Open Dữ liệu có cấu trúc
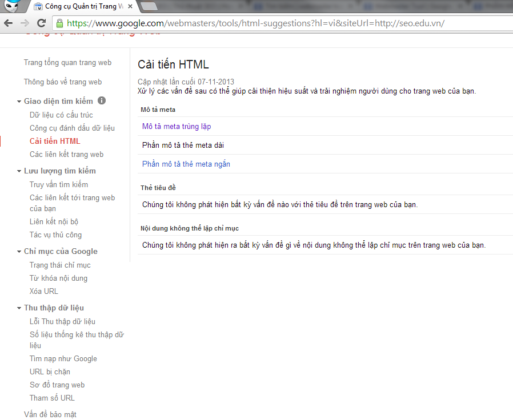Image resolution: width=513 pixels, height=420 pixels. (61, 115)
